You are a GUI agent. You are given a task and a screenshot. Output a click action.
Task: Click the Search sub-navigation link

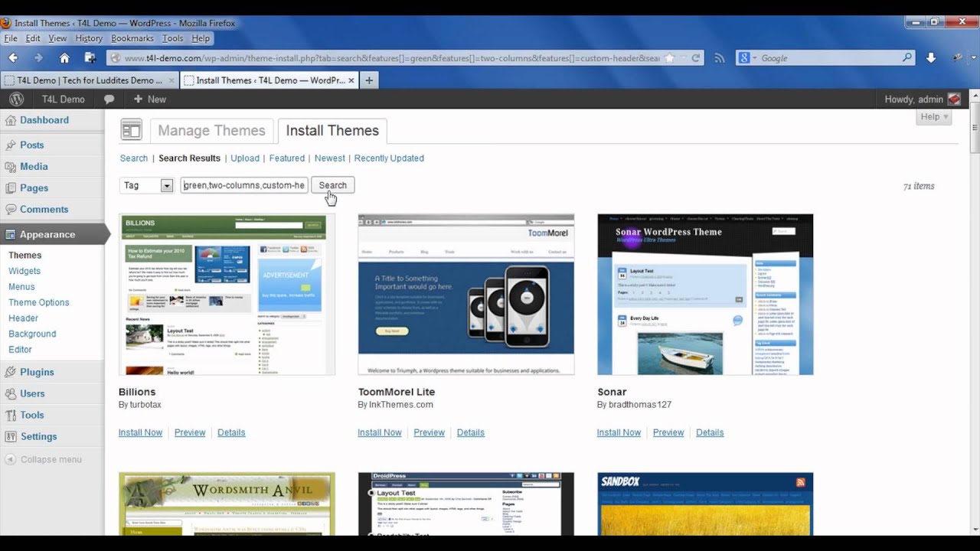[x=134, y=158]
